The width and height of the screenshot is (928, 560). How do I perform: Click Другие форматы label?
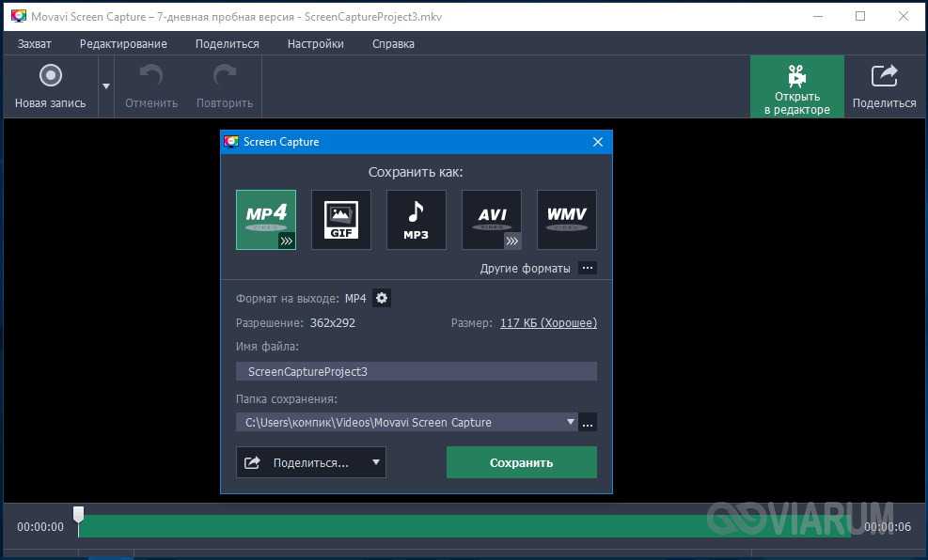[x=525, y=269]
